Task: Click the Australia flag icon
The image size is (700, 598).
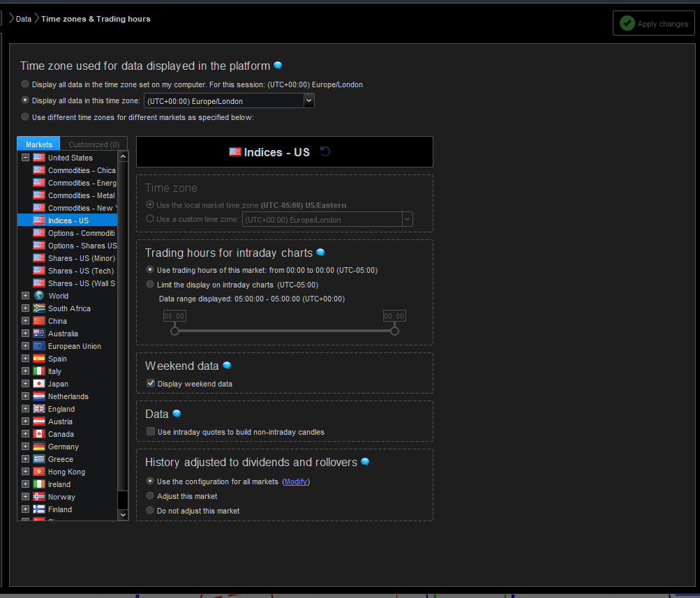Action: click(39, 334)
